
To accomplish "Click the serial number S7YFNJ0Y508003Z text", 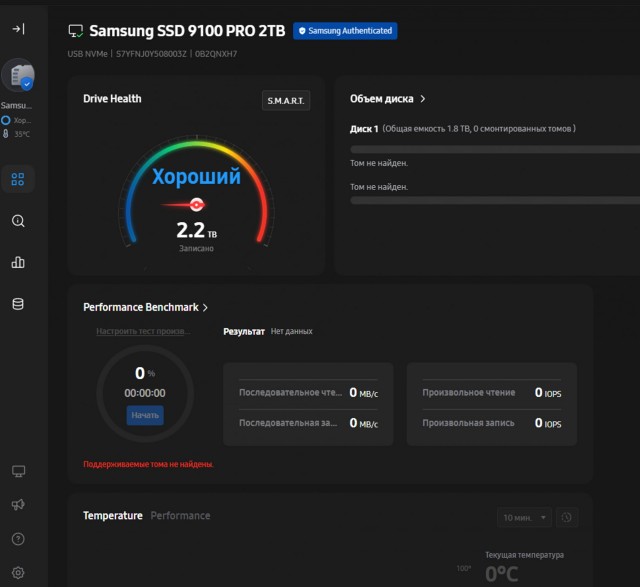I will click(x=151, y=54).
